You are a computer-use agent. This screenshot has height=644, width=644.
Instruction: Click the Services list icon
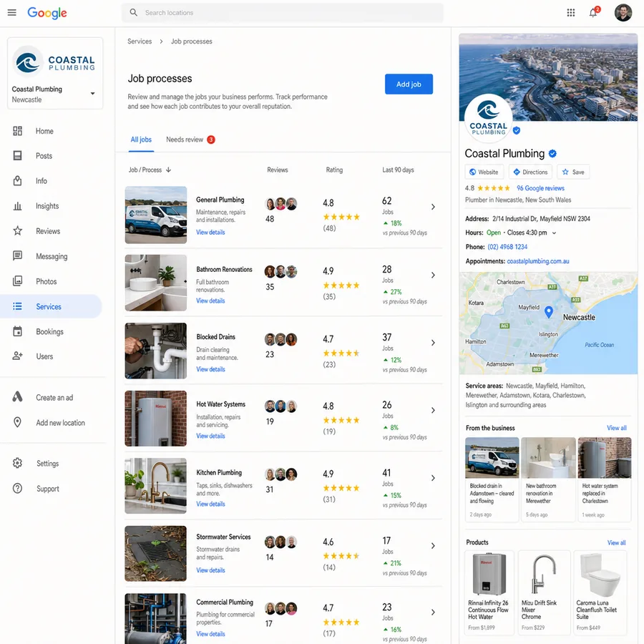(17, 306)
